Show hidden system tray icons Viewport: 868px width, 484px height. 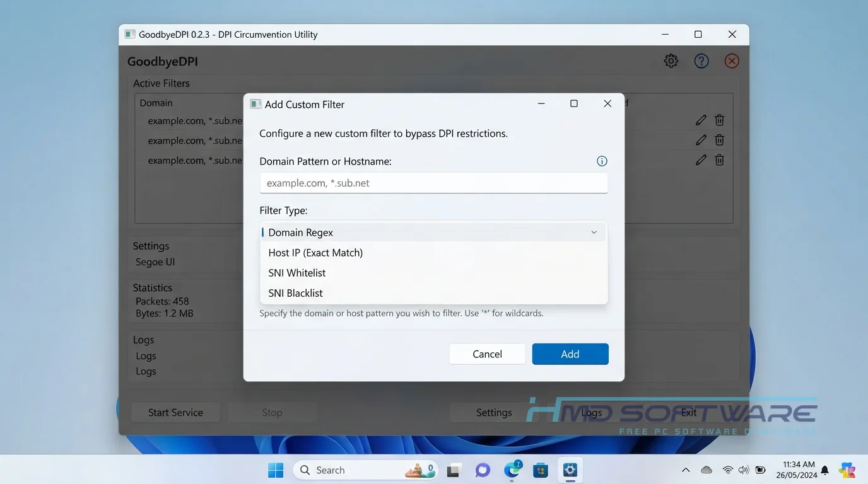click(686, 470)
